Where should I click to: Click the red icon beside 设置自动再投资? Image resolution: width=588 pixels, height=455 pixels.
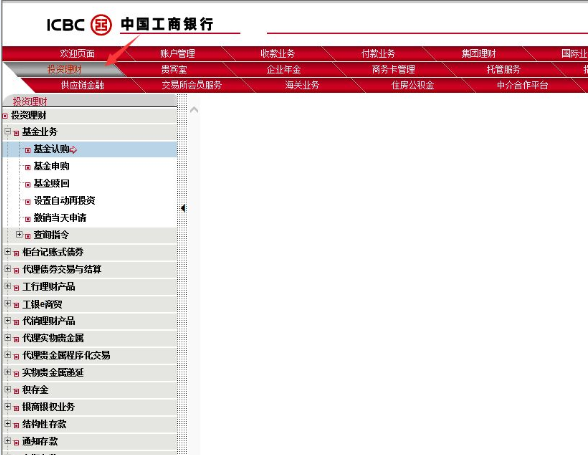pyautogui.click(x=27, y=202)
